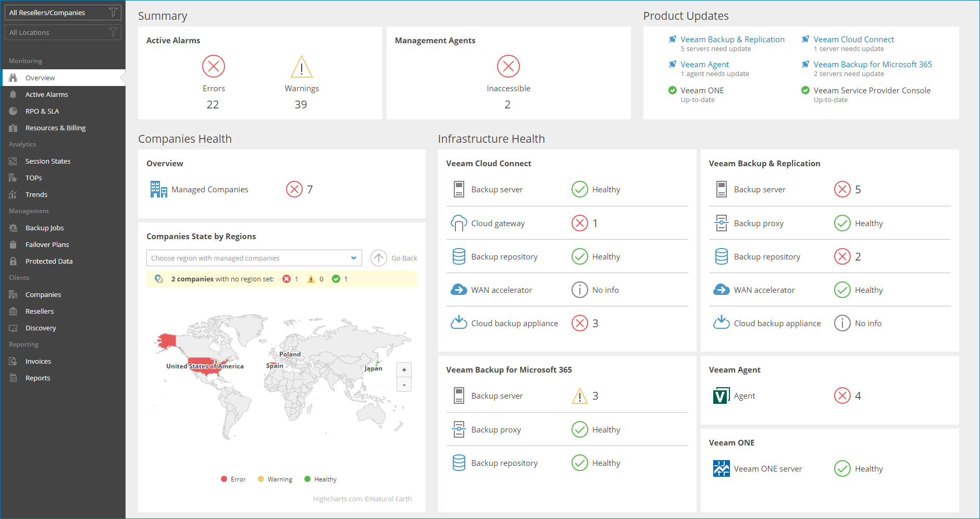980x519 pixels.
Task: Click the Veeam Agent error status icon
Action: click(x=842, y=396)
